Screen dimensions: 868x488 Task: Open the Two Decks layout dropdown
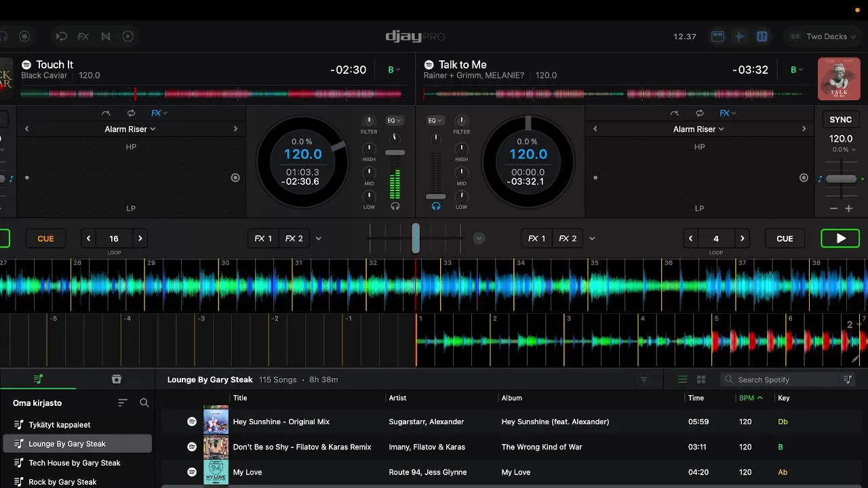coord(823,37)
